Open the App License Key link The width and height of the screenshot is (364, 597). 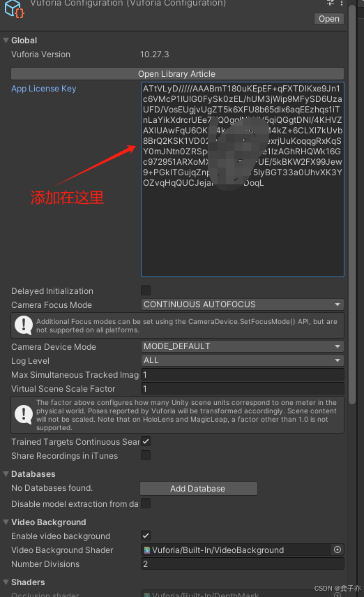click(44, 89)
